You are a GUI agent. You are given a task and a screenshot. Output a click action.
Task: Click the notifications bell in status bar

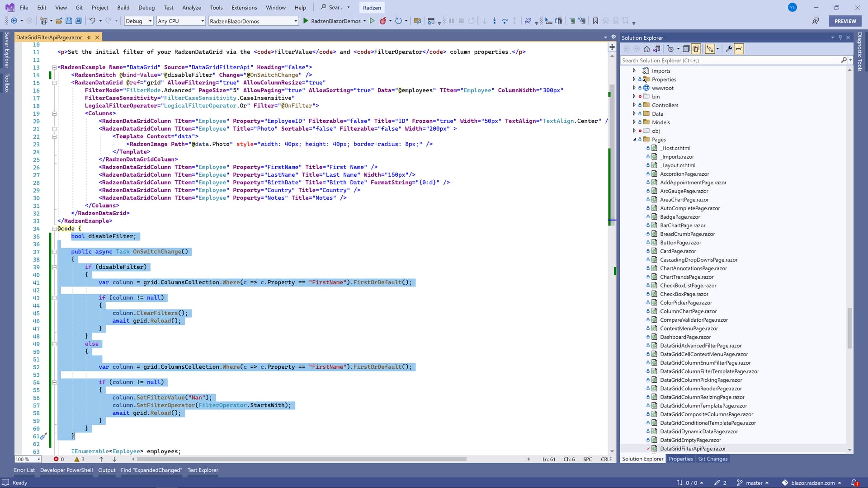pyautogui.click(x=854, y=483)
